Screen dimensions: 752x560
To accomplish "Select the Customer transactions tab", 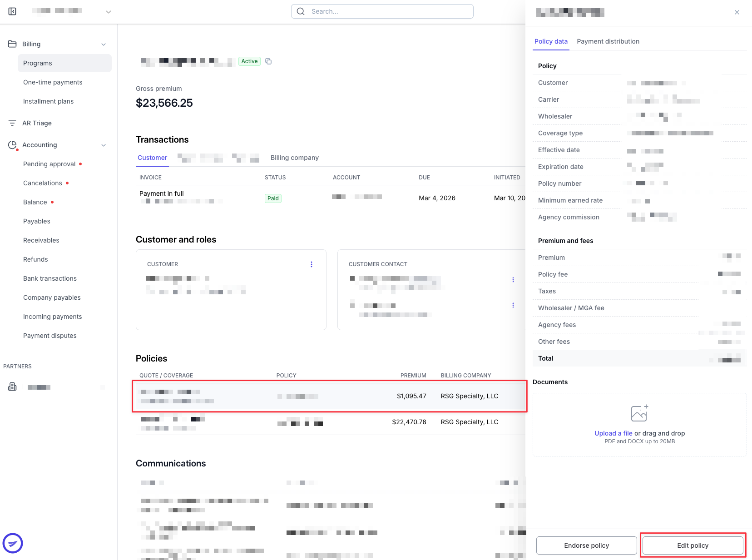I will (152, 158).
